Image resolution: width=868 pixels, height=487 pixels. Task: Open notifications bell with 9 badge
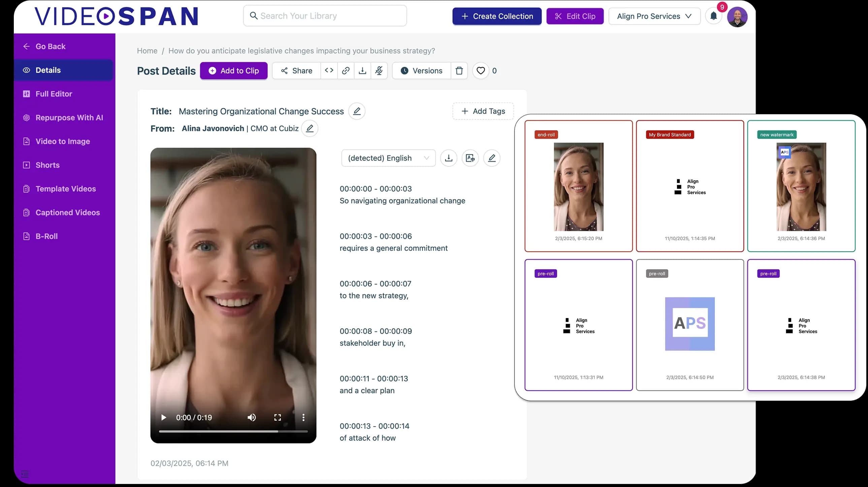point(713,16)
